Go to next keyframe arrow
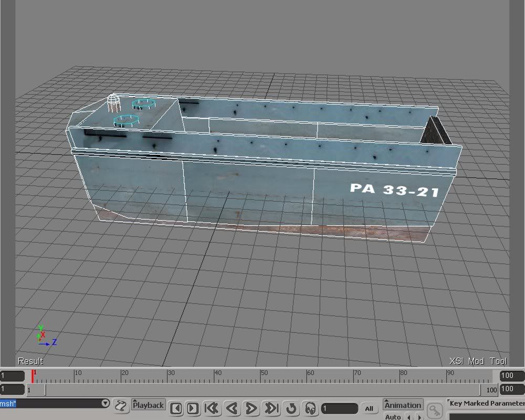The image size is (525, 420). [x=419, y=417]
